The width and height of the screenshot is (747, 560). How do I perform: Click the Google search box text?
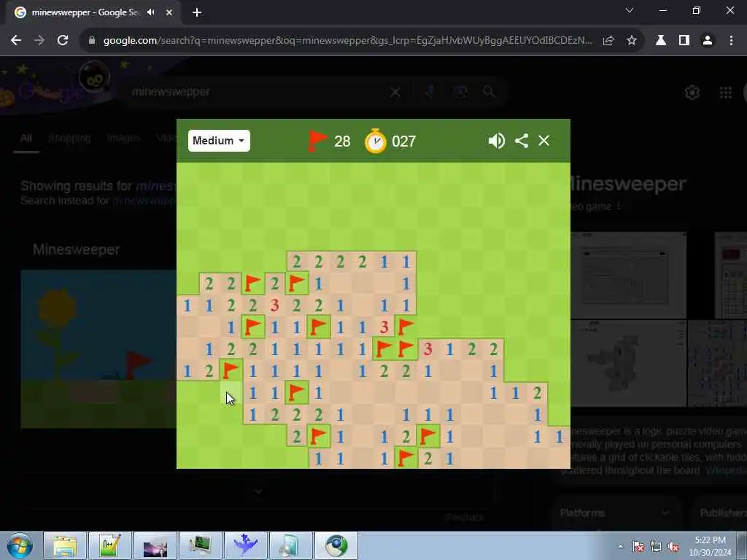click(171, 91)
